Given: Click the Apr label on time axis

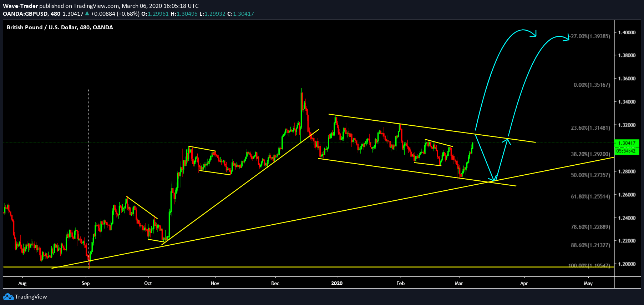Looking at the screenshot, I should coord(524,284).
